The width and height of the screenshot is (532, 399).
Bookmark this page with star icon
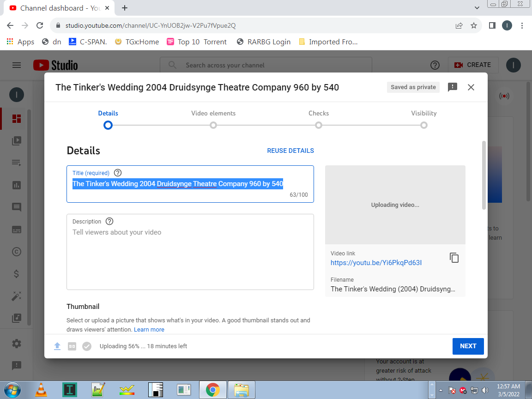tap(474, 25)
